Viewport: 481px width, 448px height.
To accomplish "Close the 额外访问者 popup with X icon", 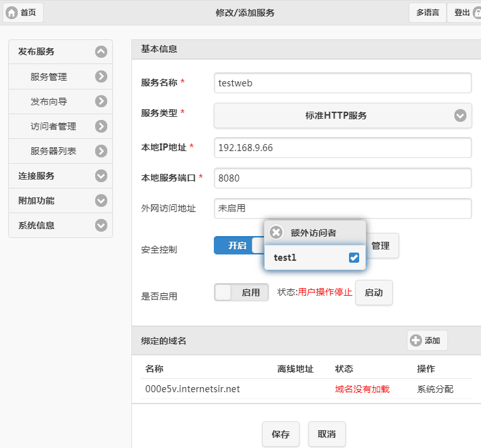I will [x=276, y=232].
